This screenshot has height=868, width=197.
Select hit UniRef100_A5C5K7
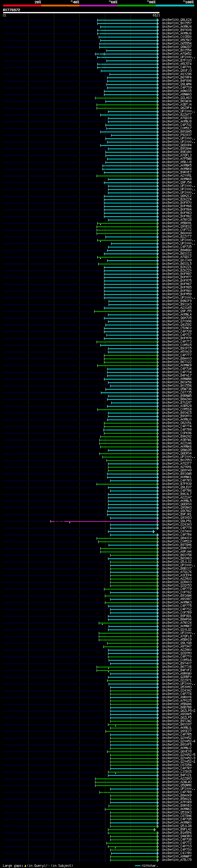click(177, 40)
